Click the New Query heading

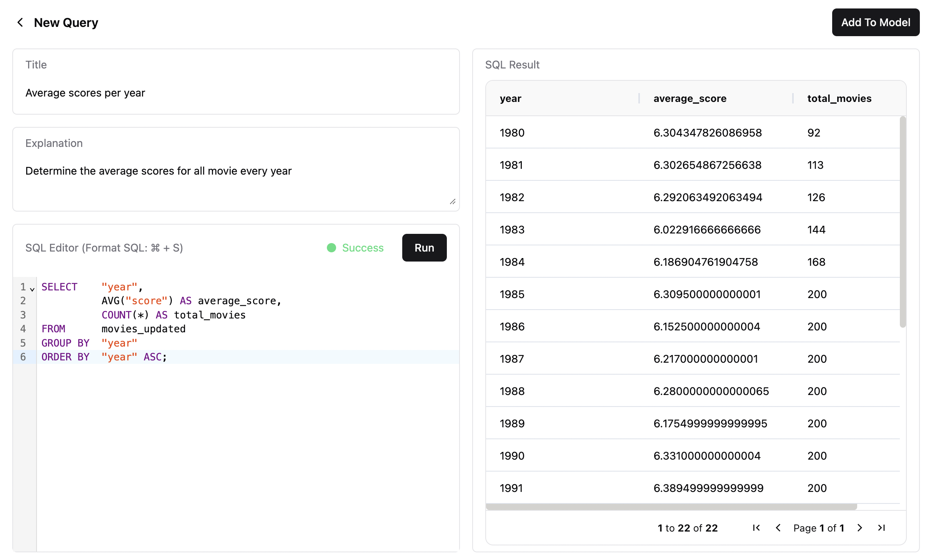[x=66, y=22]
